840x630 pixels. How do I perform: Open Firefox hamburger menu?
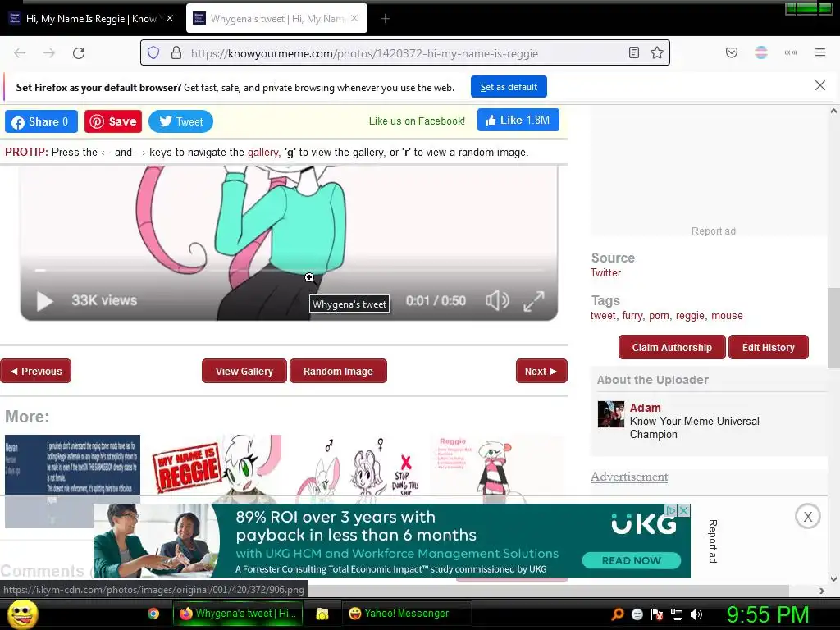(820, 52)
